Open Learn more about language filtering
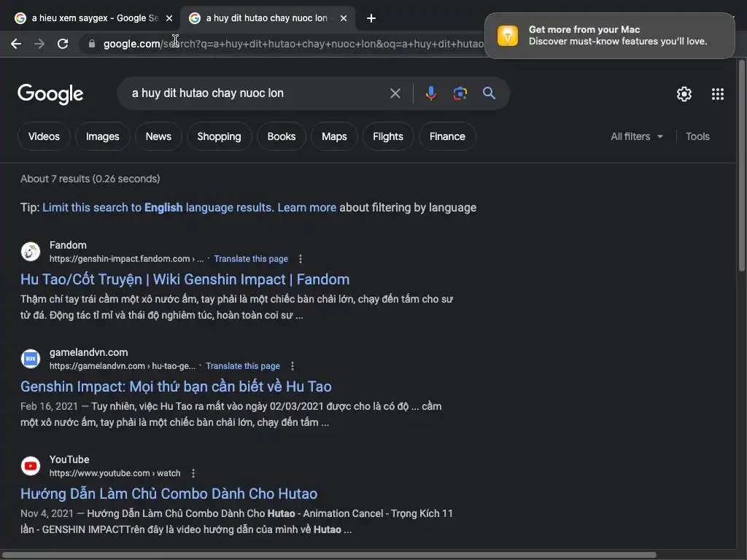Viewport: 747px width, 560px height. pyautogui.click(x=307, y=208)
